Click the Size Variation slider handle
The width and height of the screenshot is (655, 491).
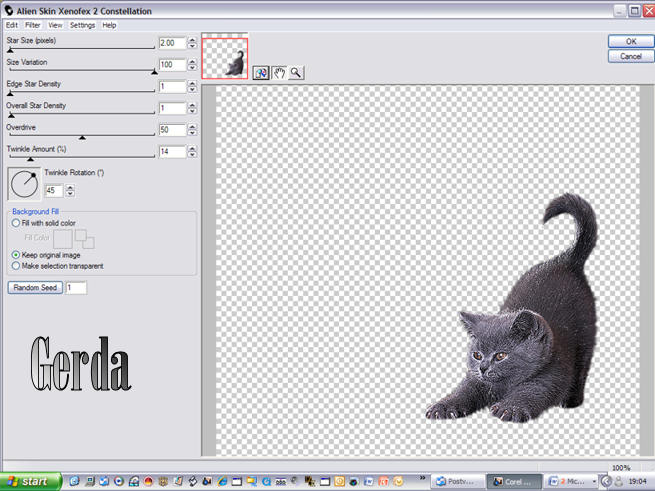click(154, 72)
